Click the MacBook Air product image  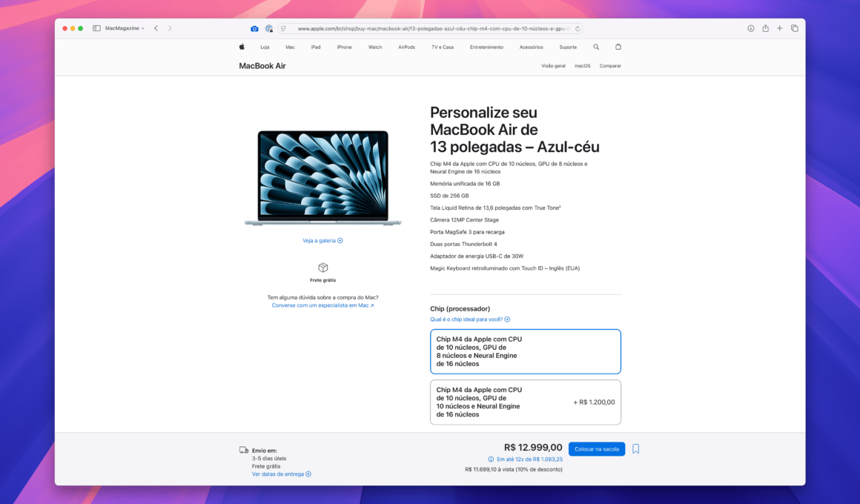click(323, 178)
